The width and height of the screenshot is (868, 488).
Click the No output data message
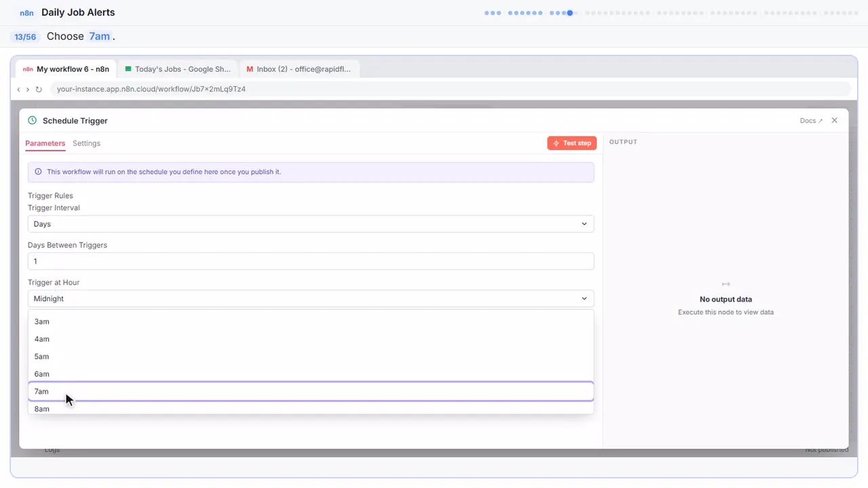coord(726,299)
